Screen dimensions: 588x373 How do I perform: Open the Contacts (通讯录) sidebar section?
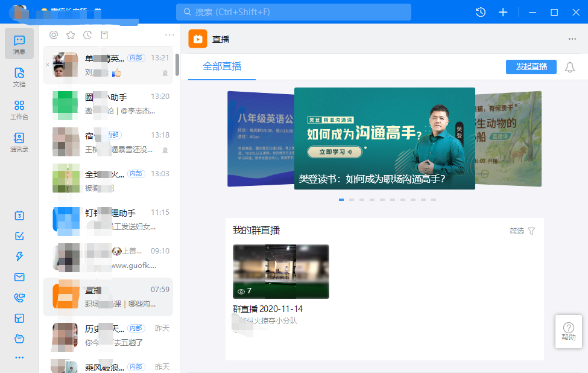point(19,142)
